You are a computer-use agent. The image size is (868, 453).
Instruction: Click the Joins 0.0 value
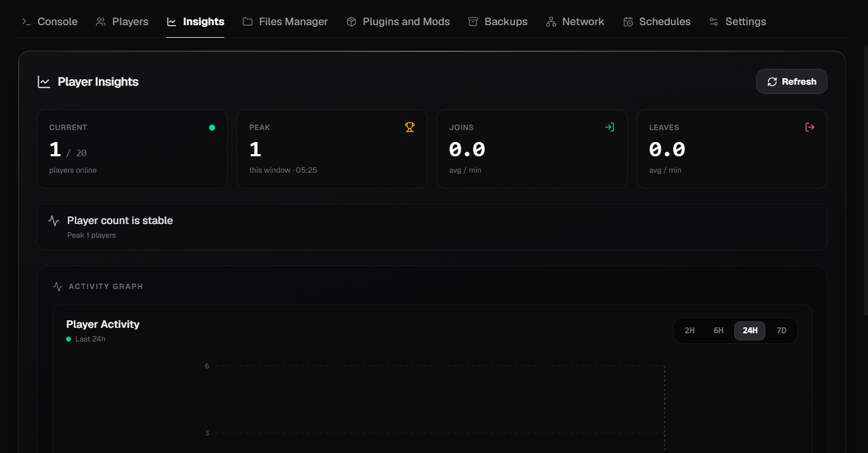point(467,149)
